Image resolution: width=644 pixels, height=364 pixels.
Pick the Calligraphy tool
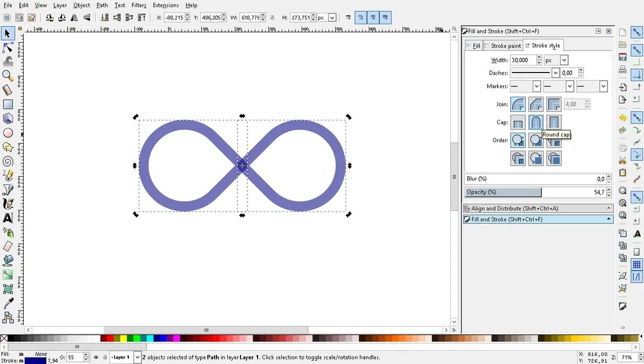point(8,204)
